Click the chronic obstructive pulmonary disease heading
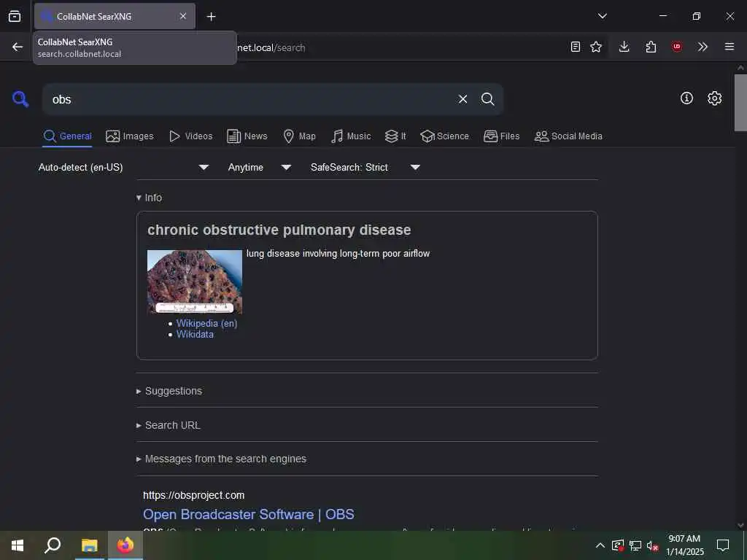 pyautogui.click(x=279, y=230)
